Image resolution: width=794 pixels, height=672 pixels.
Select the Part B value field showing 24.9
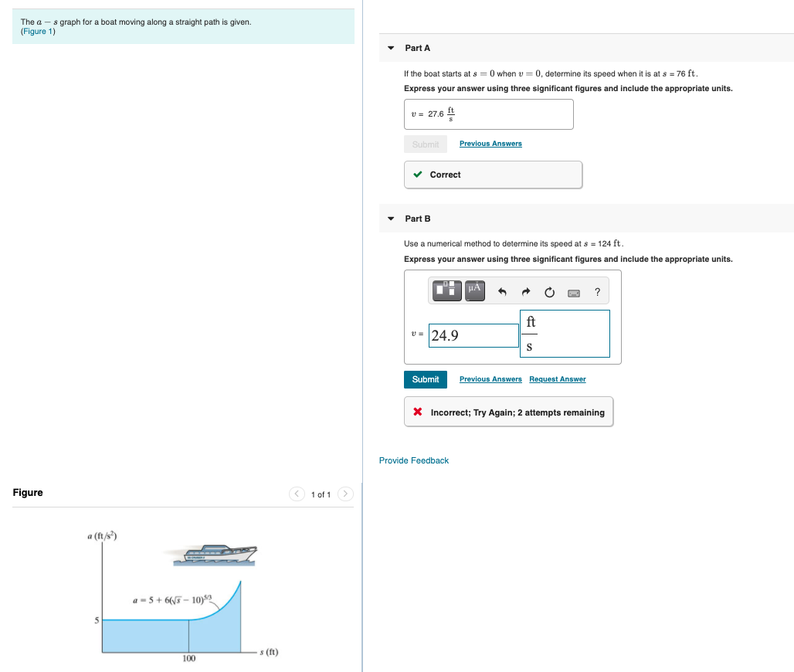coord(473,334)
